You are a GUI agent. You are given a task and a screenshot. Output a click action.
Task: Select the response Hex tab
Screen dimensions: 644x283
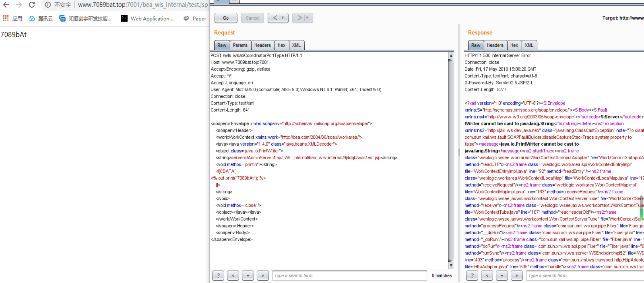click(514, 45)
